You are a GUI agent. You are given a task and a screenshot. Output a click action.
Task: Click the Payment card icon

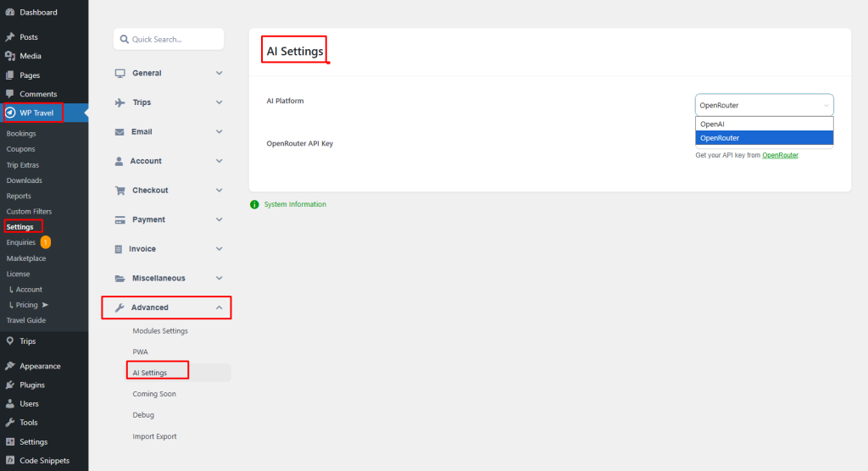(120, 219)
